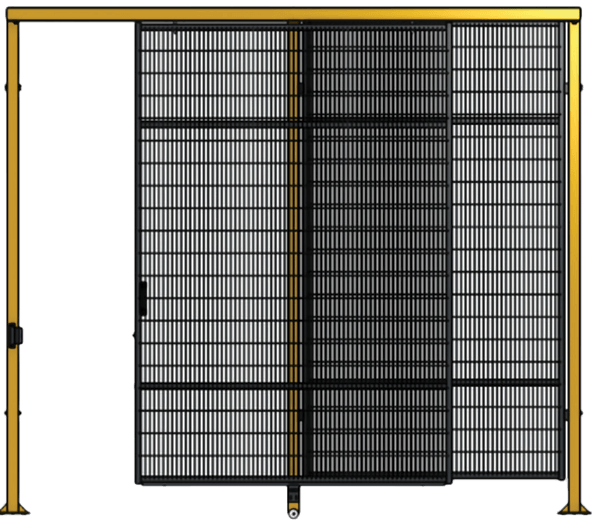Click the black handle on the sliding mesh door

tap(143, 299)
